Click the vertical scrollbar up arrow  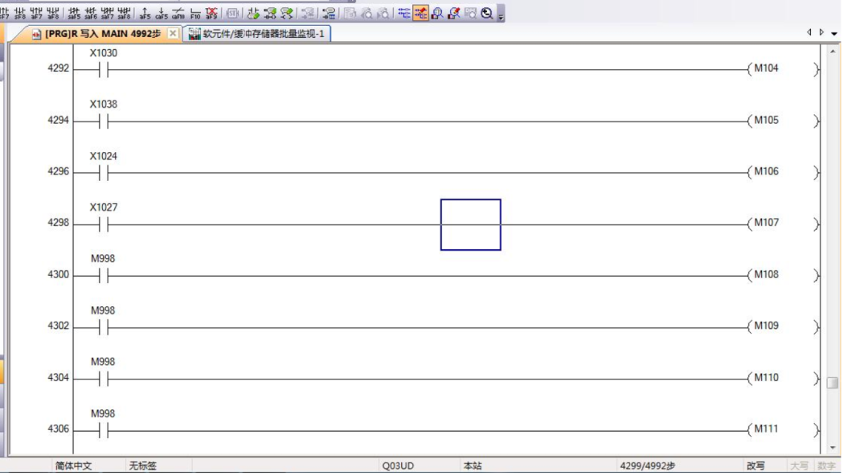click(x=833, y=51)
